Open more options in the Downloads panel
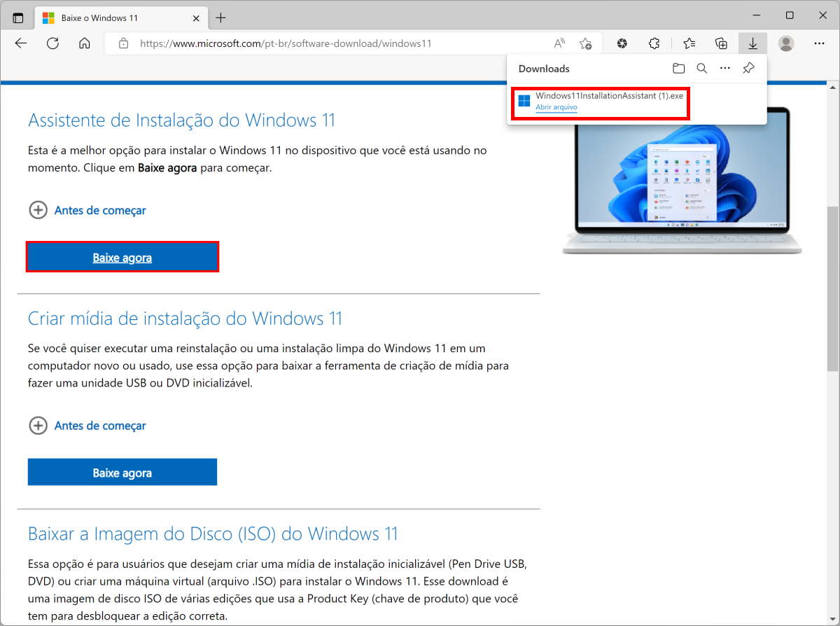The height and width of the screenshot is (626, 840). pyautogui.click(x=725, y=69)
